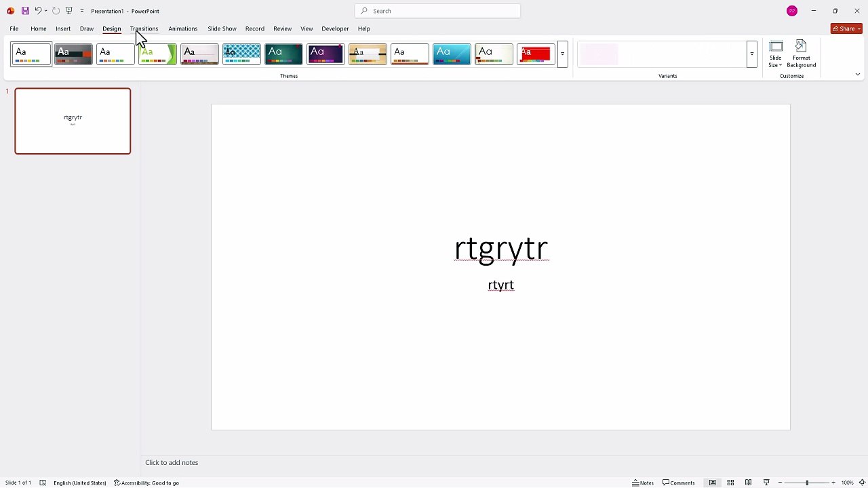
Task: Apply the red theme thumbnail
Action: (x=536, y=54)
